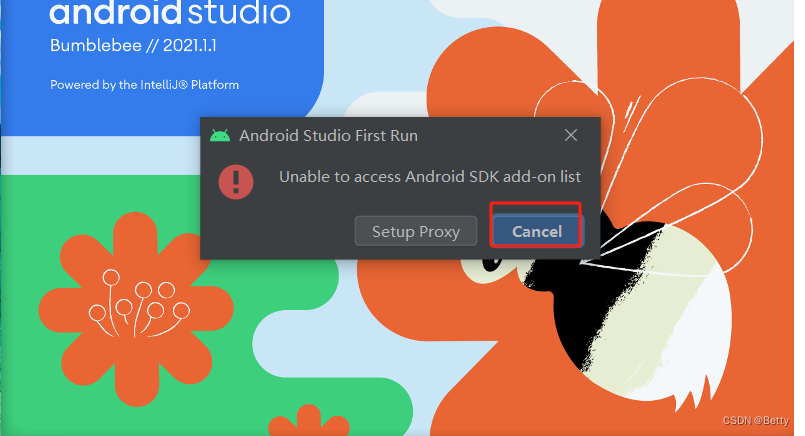The width and height of the screenshot is (805, 436).
Task: Click 'Powered by the IntelliJ® Platform' text
Action: 144,85
